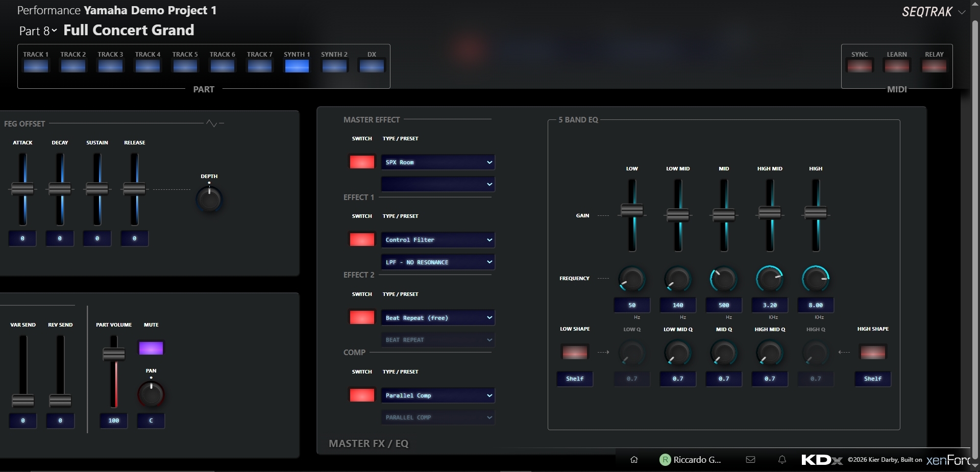
Task: Click the FEG Offset envelope shape icon
Action: tap(212, 123)
